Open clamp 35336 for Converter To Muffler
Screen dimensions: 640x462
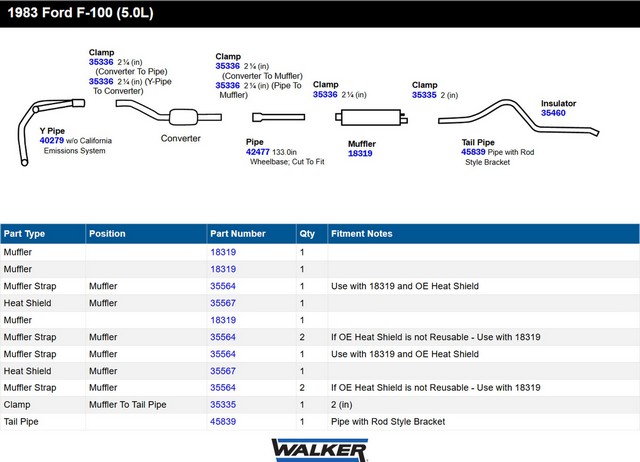228,66
